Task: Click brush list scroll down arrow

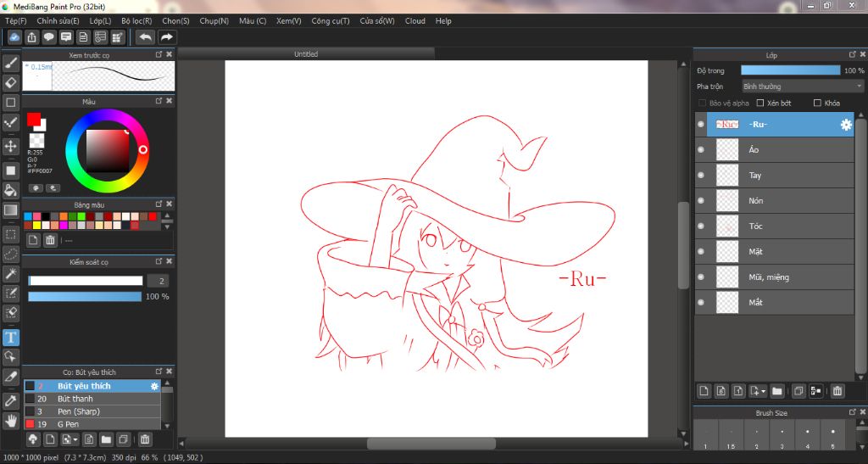Action: click(x=167, y=426)
